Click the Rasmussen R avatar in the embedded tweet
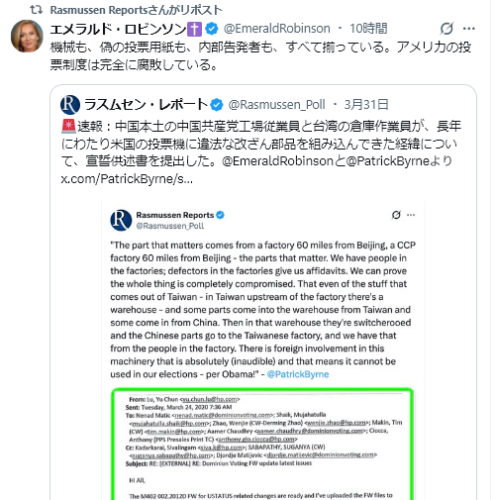The image size is (495, 500). coord(121,220)
